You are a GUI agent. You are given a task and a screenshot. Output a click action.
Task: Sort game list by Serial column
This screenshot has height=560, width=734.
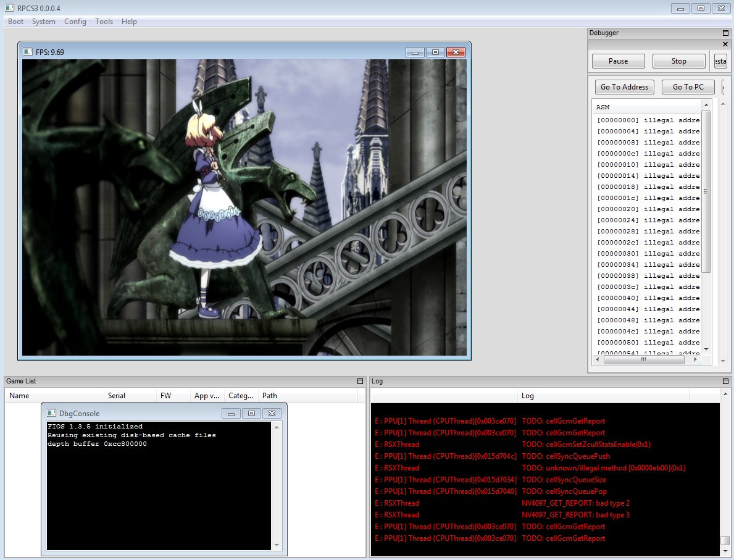click(117, 396)
